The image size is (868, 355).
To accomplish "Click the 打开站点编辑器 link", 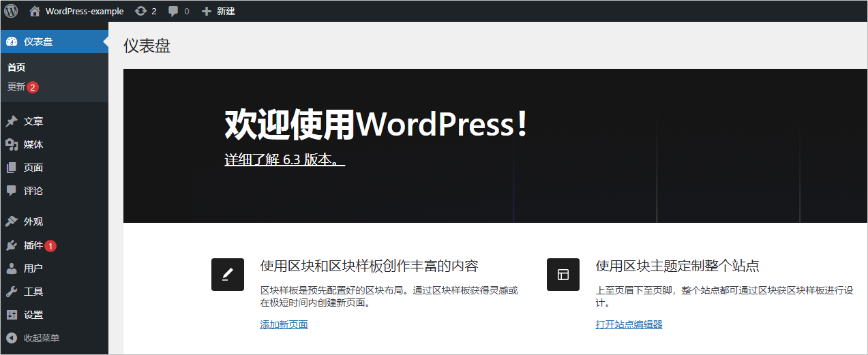I will point(629,324).
